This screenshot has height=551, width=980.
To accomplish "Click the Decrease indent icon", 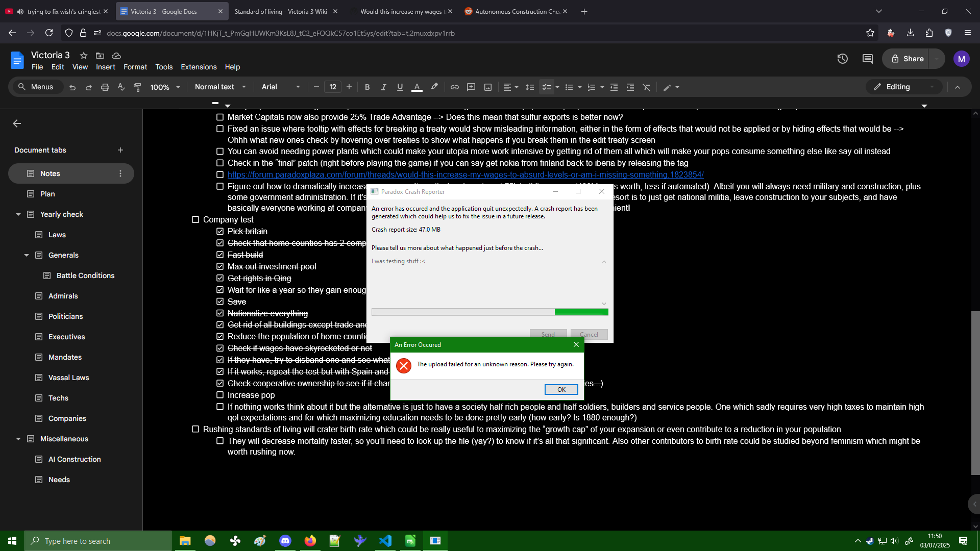I will click(x=614, y=87).
